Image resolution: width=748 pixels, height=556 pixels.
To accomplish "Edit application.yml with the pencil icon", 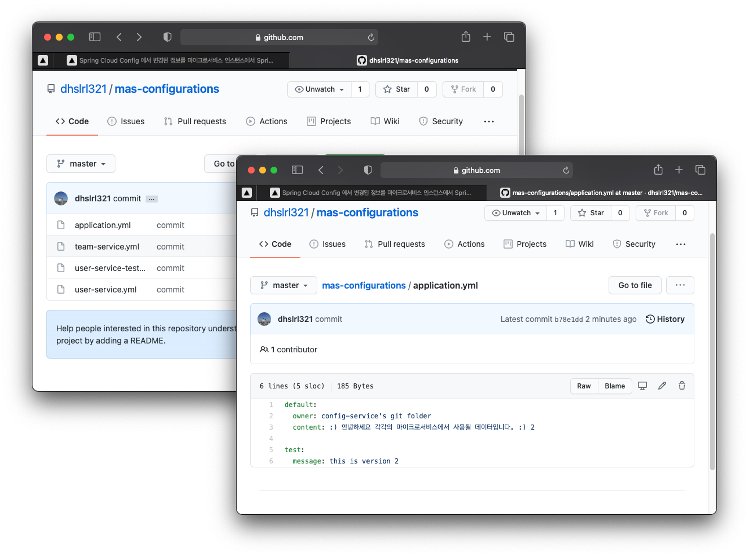I will [662, 386].
